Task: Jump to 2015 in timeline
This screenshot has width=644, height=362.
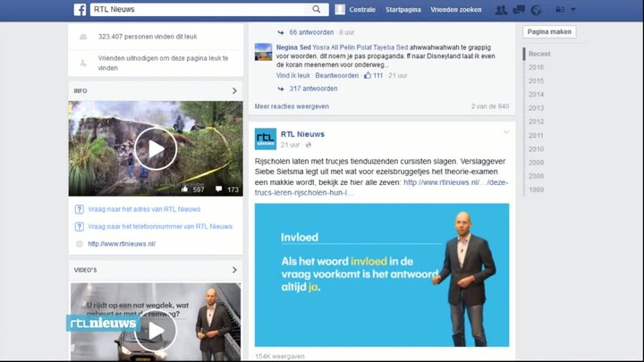Action: coord(536,80)
